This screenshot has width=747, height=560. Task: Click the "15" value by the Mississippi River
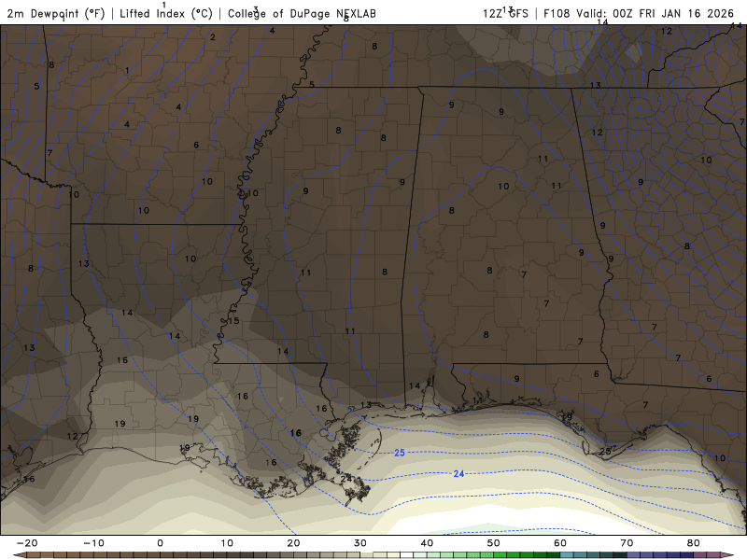(x=233, y=320)
